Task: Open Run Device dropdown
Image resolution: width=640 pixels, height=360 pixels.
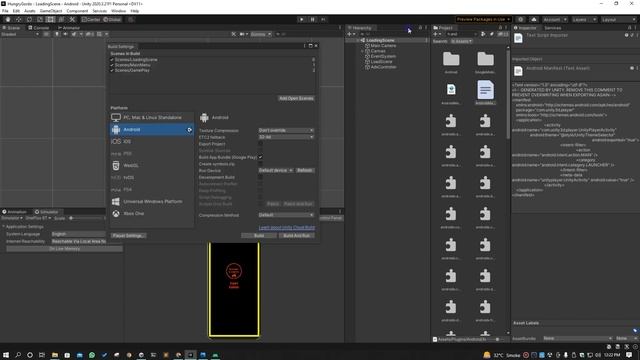Action: pyautogui.click(x=276, y=170)
